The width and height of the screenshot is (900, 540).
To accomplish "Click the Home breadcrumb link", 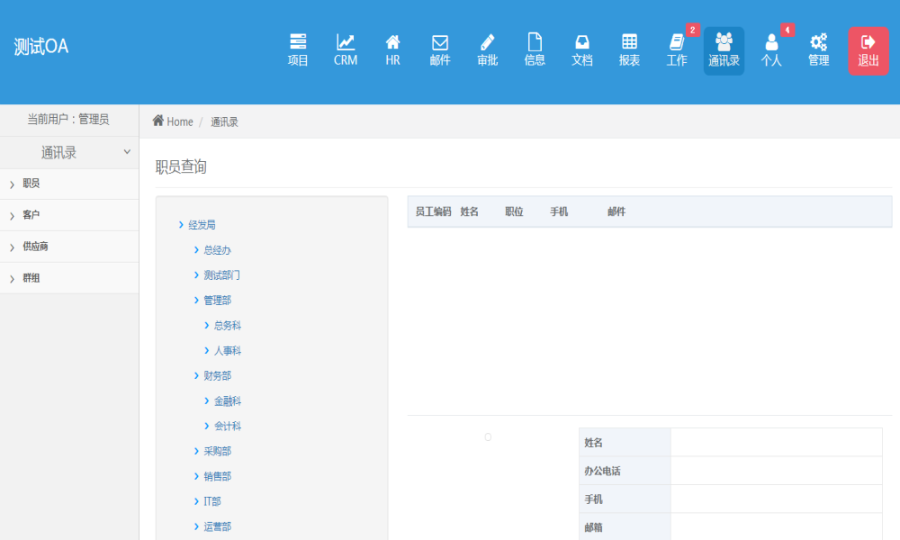I will [180, 122].
